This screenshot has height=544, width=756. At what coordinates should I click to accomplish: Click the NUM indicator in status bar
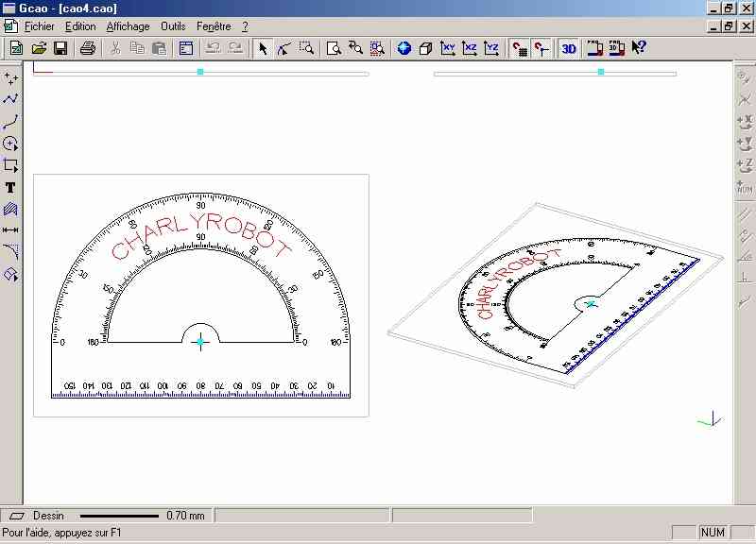pos(713,533)
